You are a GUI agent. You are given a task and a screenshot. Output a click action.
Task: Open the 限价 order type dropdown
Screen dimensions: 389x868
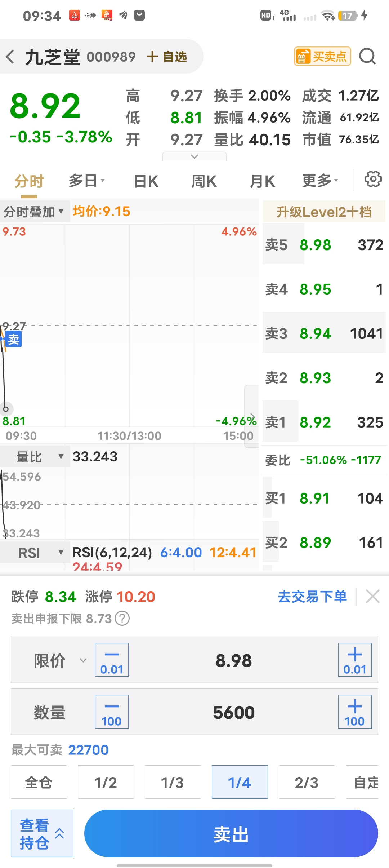coord(61,660)
